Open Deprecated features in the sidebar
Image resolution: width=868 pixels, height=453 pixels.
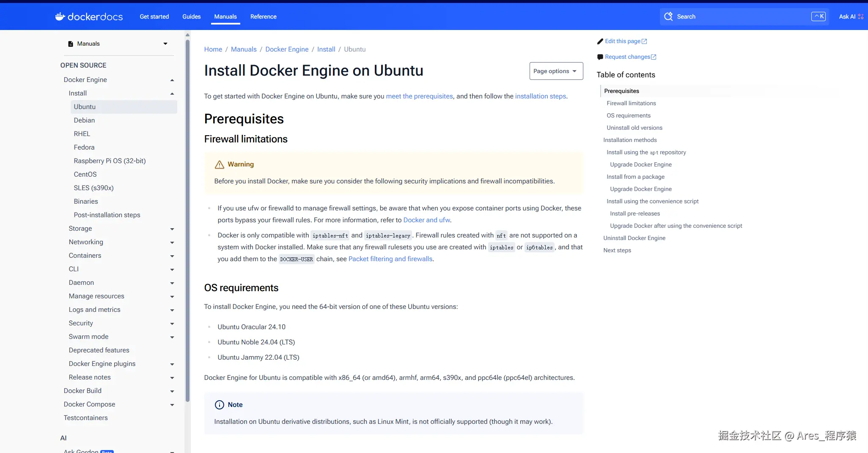99,350
